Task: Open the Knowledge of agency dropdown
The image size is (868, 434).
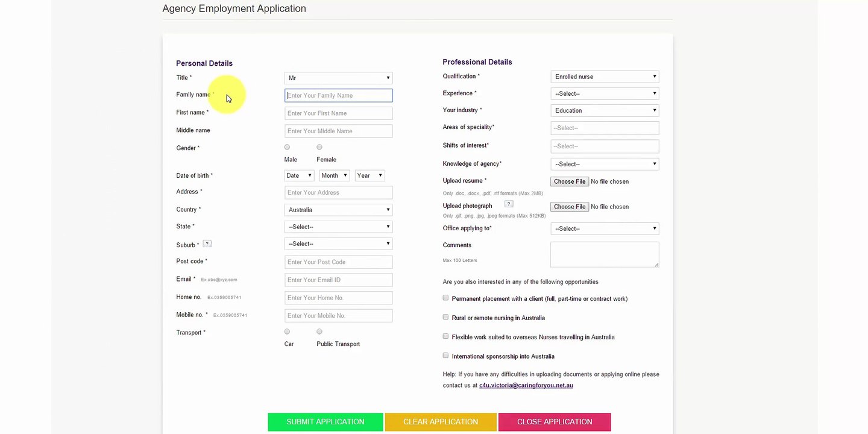Action: [605, 164]
